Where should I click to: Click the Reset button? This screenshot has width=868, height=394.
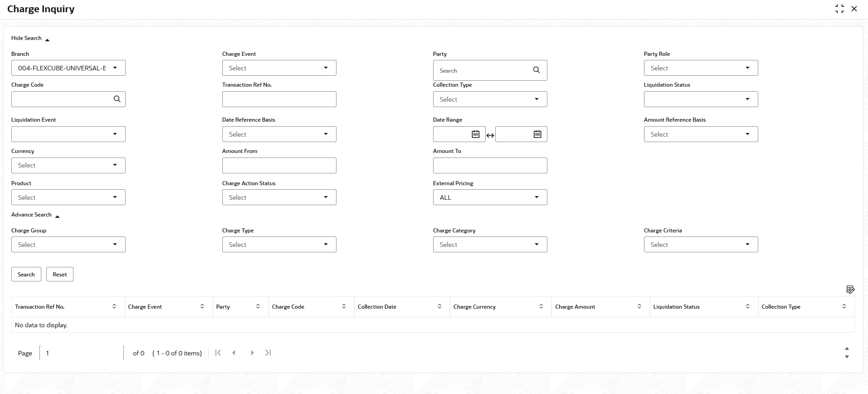(x=60, y=274)
